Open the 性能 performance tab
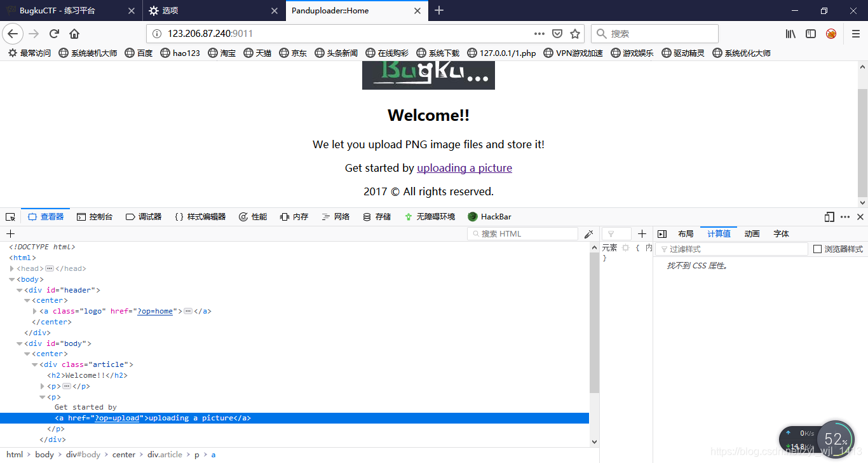This screenshot has height=463, width=868. point(253,217)
